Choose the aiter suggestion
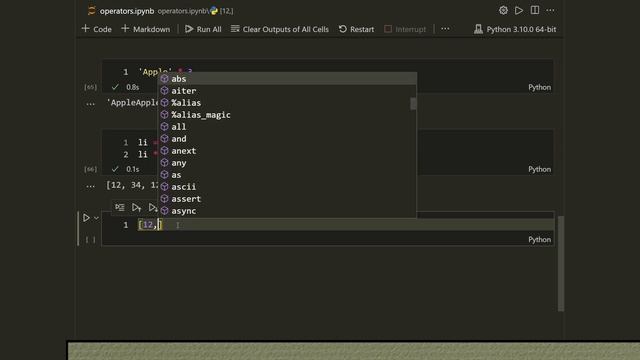Image resolution: width=640 pixels, height=360 pixels. click(287, 91)
